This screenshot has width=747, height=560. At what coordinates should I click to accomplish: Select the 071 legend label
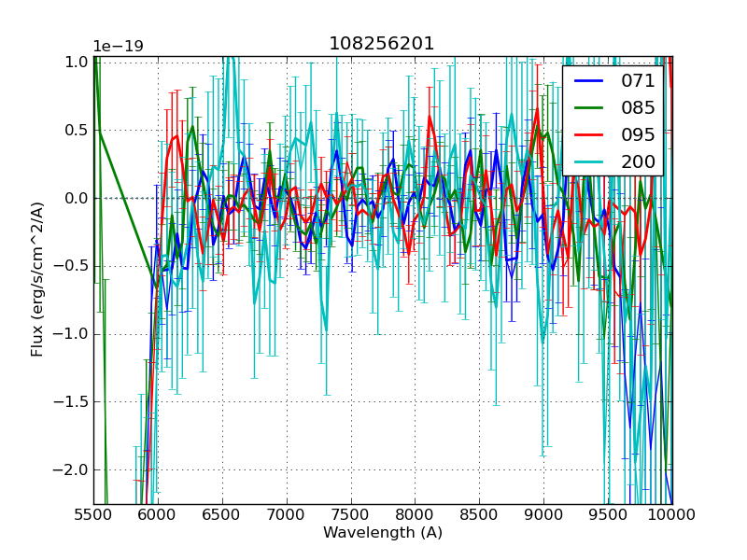[x=639, y=80]
